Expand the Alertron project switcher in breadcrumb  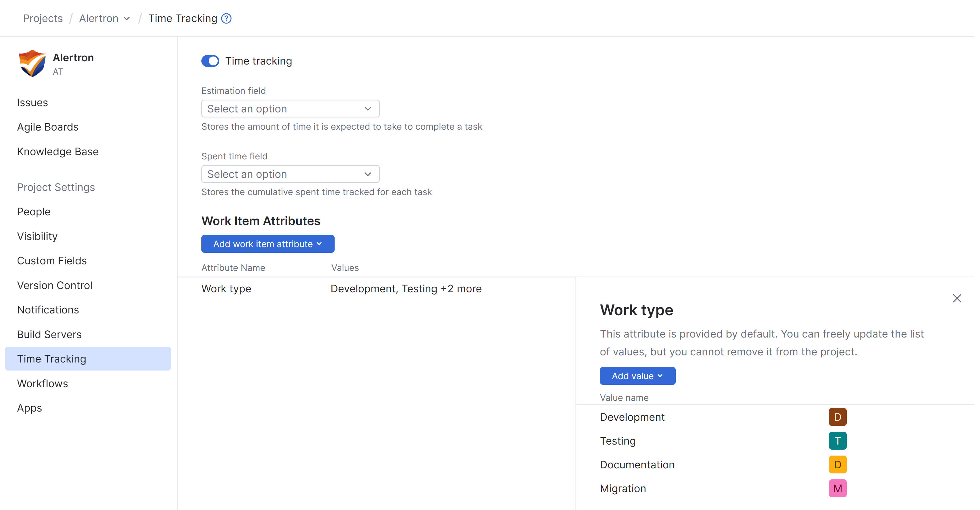[127, 18]
